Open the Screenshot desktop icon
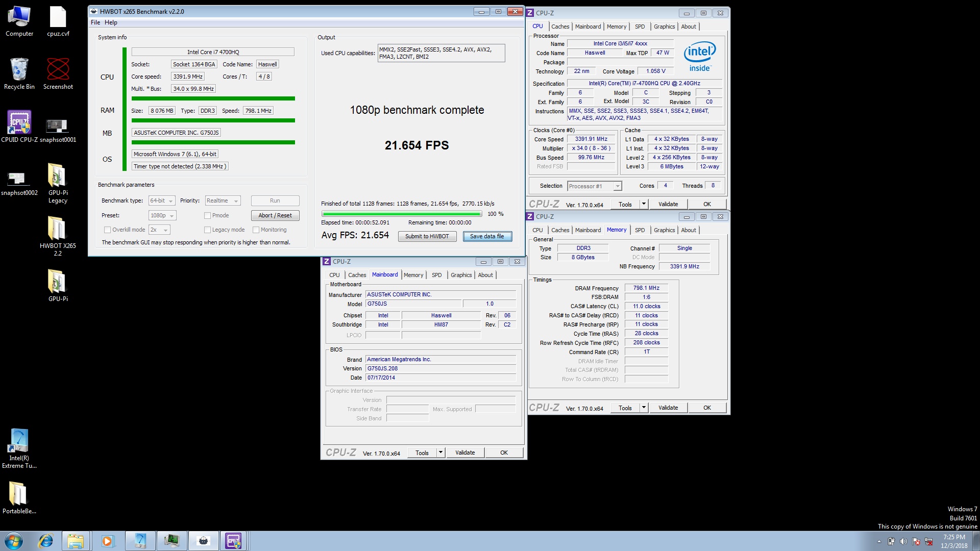The height and width of the screenshot is (551, 980). click(58, 74)
